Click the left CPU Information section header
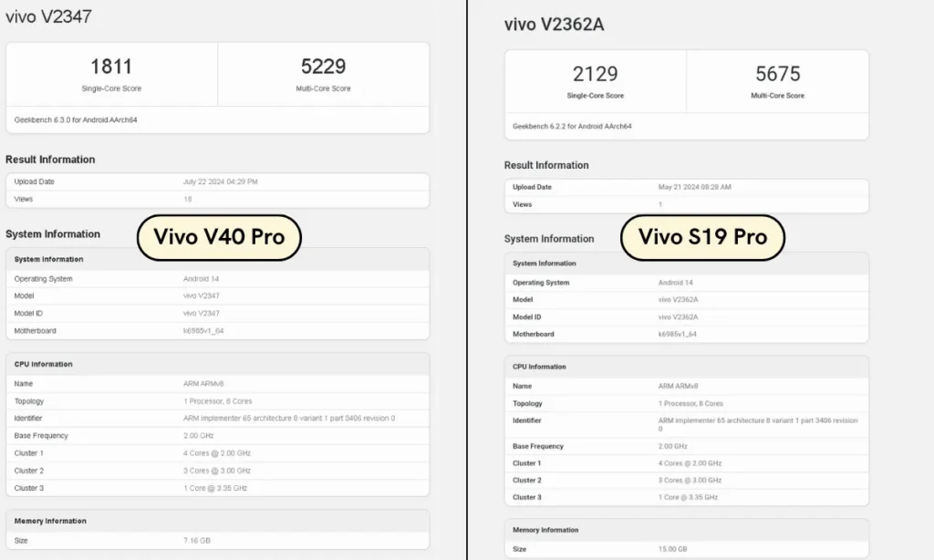Viewport: 934px width, 560px height. pyautogui.click(x=217, y=364)
